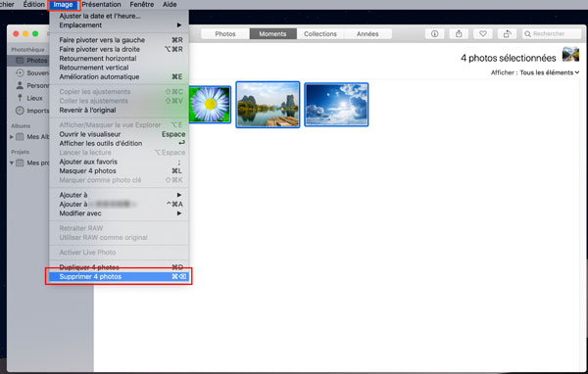
Task: Click the Imports clock icon
Action: click(x=20, y=111)
